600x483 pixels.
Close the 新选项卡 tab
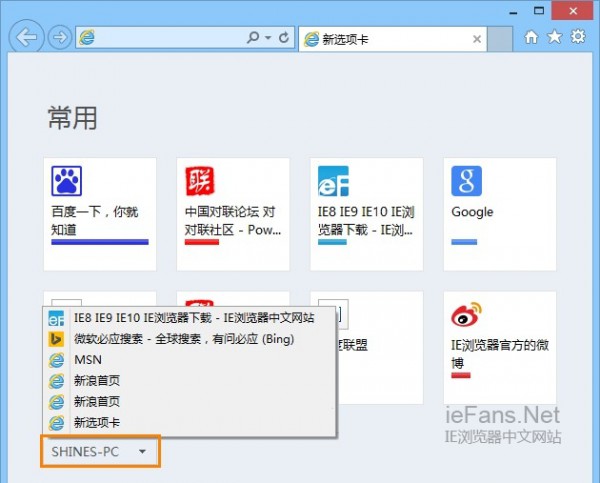click(477, 39)
